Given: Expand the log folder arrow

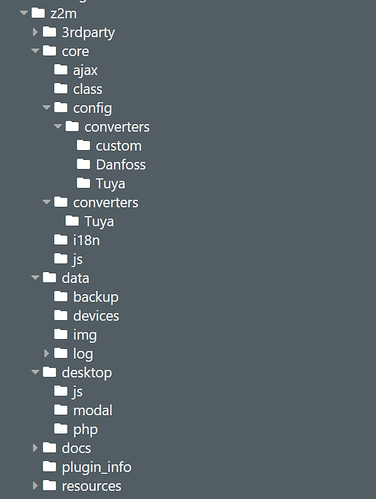Looking at the screenshot, I should pyautogui.click(x=46, y=353).
